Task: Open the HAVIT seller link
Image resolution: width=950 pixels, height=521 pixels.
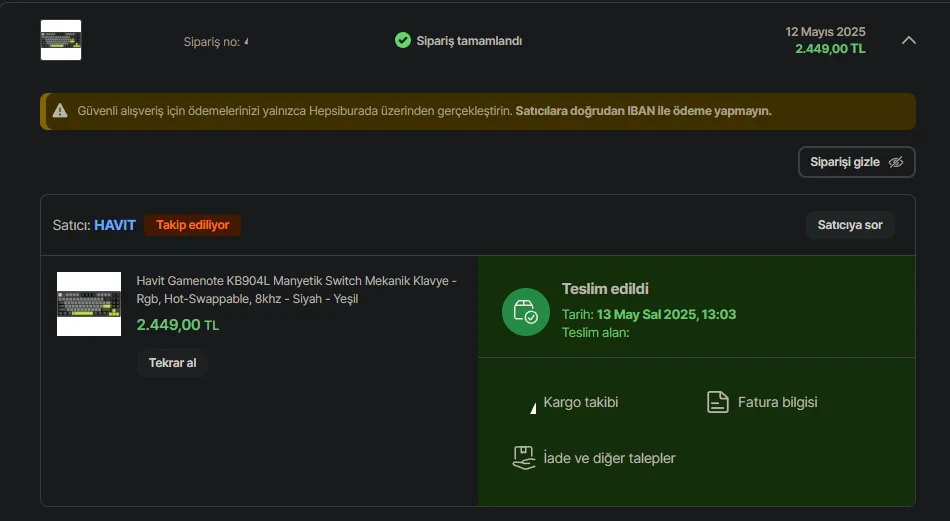Action: [115, 225]
